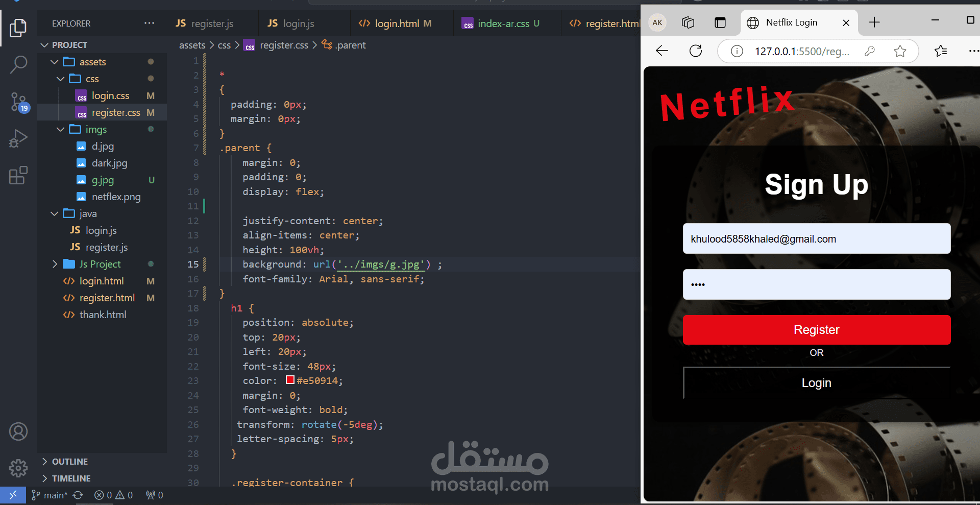Open Edge settings and more menu
980x505 pixels.
click(x=974, y=51)
